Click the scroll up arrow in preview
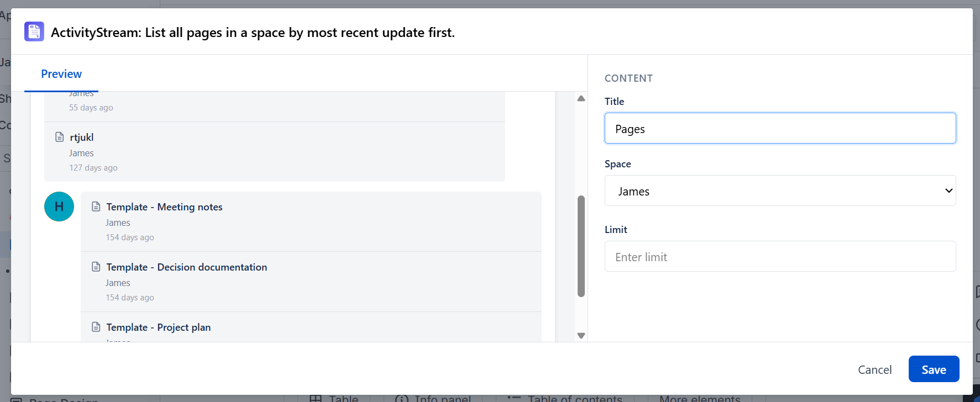This screenshot has width=980, height=402. pos(581,98)
